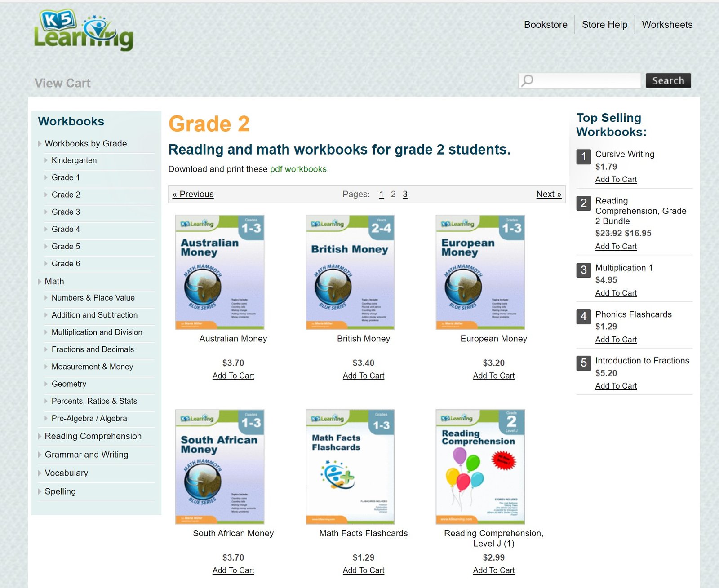Open the Math Facts Flashcards cover
The width and height of the screenshot is (719, 588).
tap(350, 467)
